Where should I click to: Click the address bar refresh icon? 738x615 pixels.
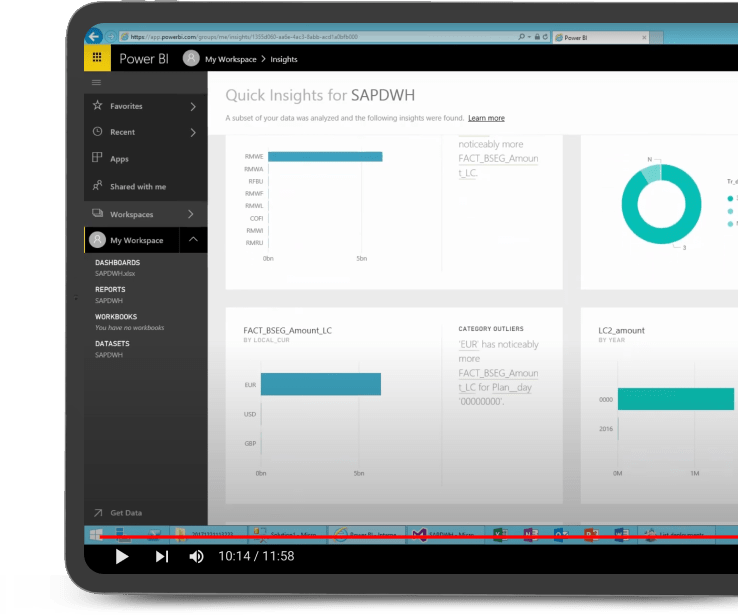pyautogui.click(x=545, y=37)
